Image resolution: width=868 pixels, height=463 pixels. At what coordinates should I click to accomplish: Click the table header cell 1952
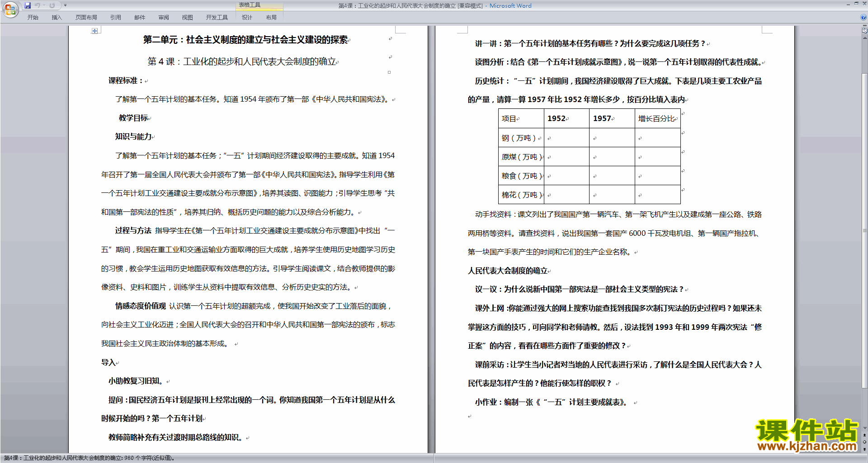click(567, 118)
